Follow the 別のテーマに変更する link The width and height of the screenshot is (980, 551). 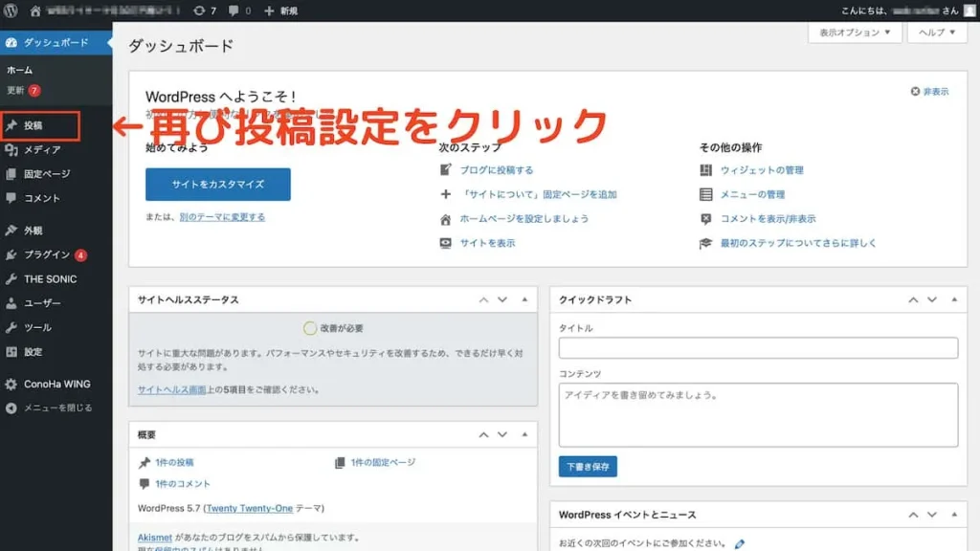[222, 217]
